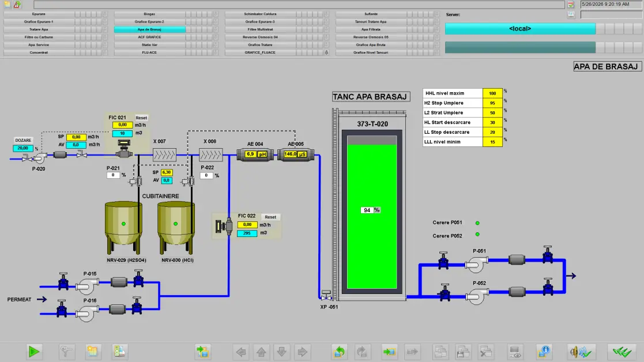Reset the FIC 022 totalizer

point(270,217)
